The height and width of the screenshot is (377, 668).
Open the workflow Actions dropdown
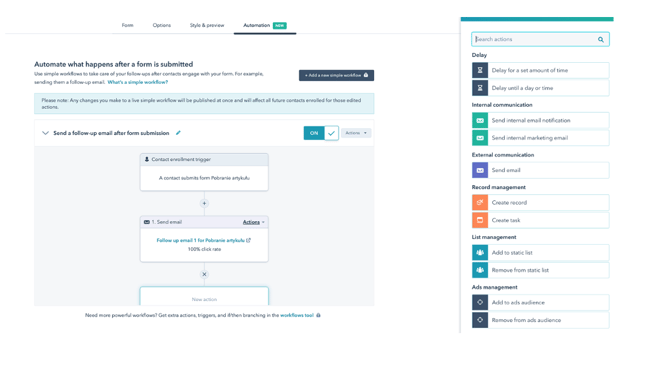(x=356, y=133)
